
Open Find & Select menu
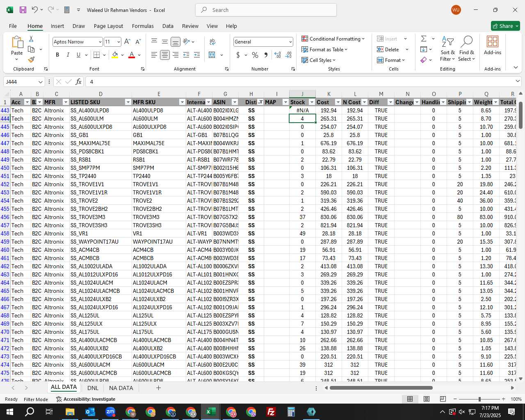tap(467, 49)
